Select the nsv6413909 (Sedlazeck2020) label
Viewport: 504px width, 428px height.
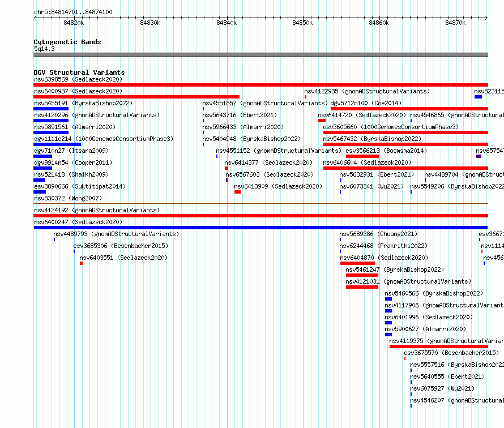coord(278,186)
